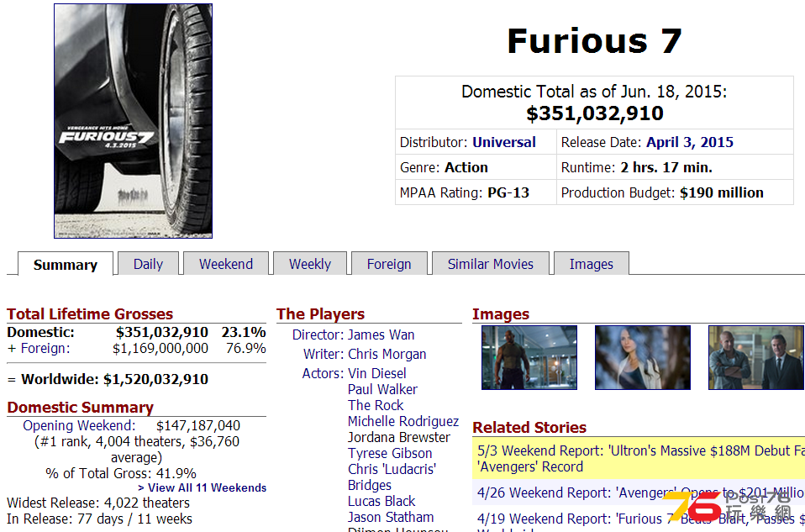The width and height of the screenshot is (805, 532).
Task: Select the Production Budget $190 million value
Action: (x=721, y=192)
